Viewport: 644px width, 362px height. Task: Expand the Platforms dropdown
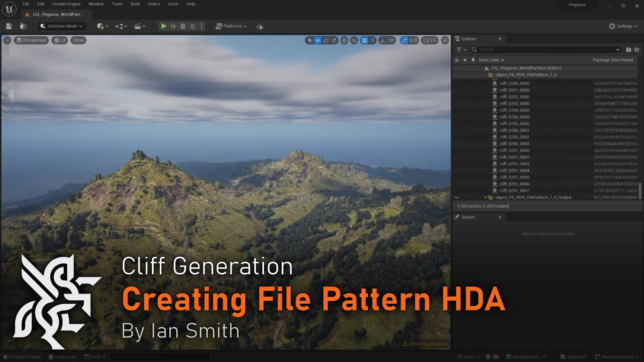tap(231, 26)
